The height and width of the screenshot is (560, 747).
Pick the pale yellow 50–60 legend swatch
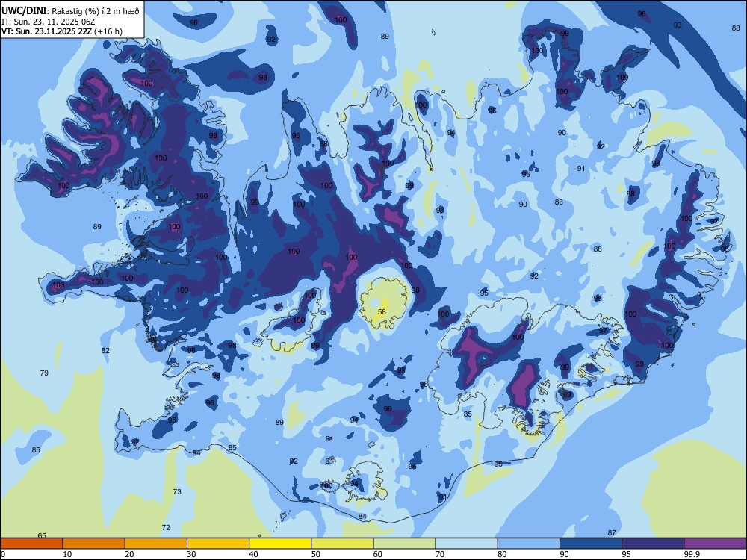(x=342, y=544)
